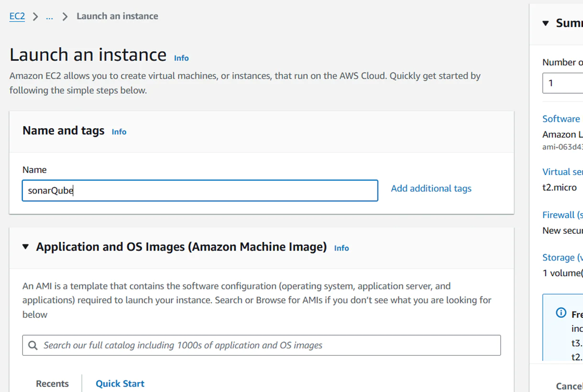This screenshot has height=392, width=583.
Task: Click the Free tier info circle icon
Action: (561, 313)
